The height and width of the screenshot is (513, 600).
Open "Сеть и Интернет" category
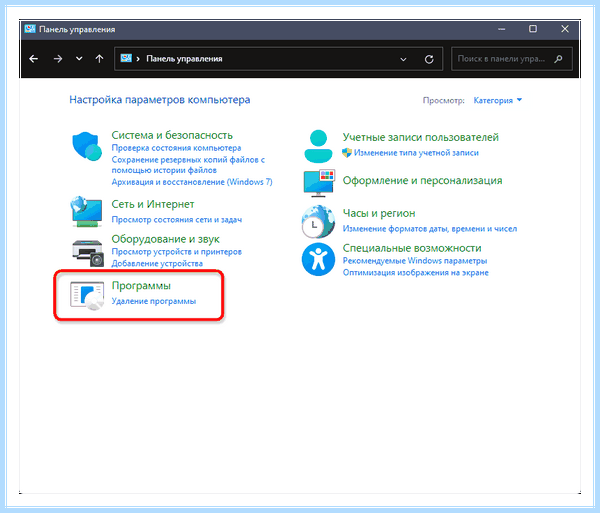point(153,204)
